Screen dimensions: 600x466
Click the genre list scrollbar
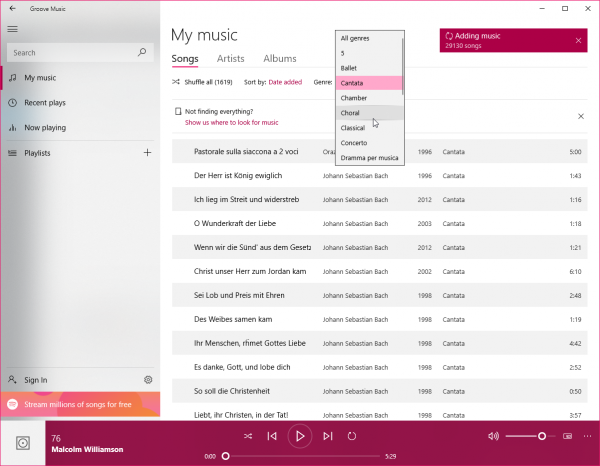[403, 66]
